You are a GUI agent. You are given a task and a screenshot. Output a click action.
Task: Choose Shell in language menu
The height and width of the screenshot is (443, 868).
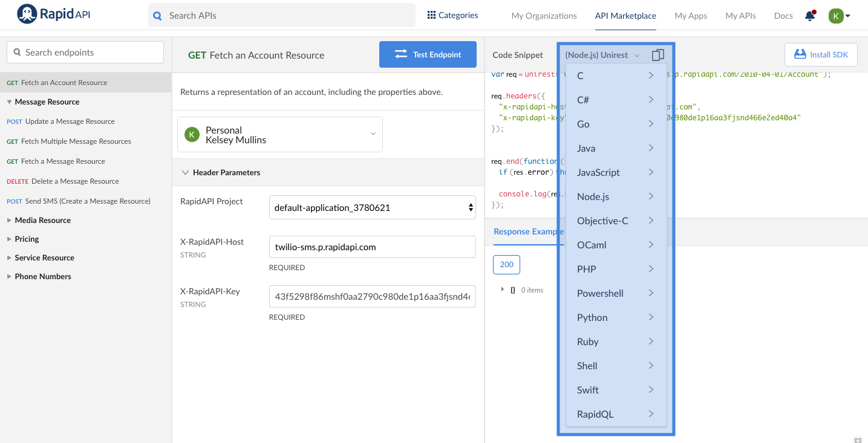pyautogui.click(x=616, y=366)
